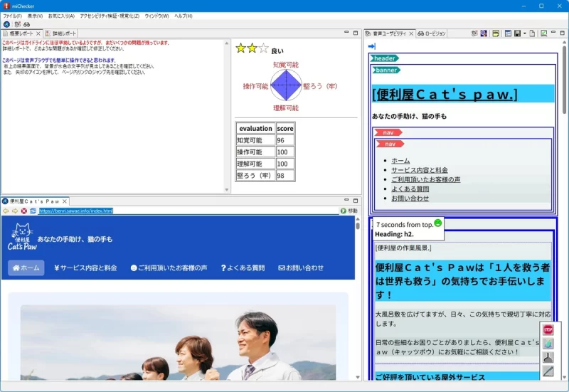Screen dimensions: 569x392
Task: Open よくある質問 in the webpage navigation
Action: tap(243, 268)
